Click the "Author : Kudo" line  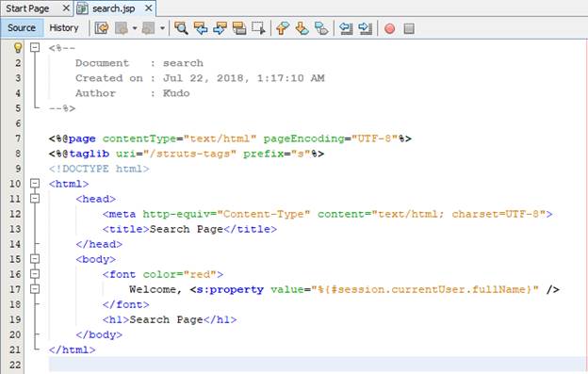132,93
